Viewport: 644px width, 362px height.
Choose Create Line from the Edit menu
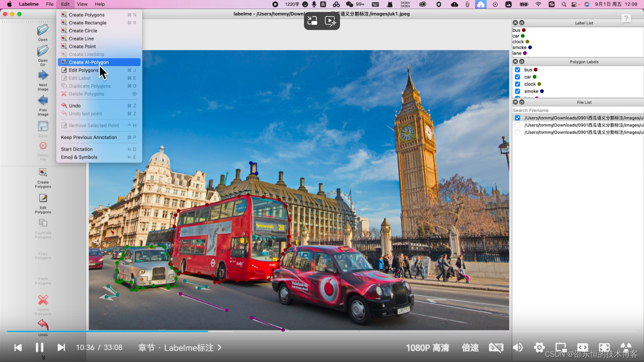[x=99, y=39]
